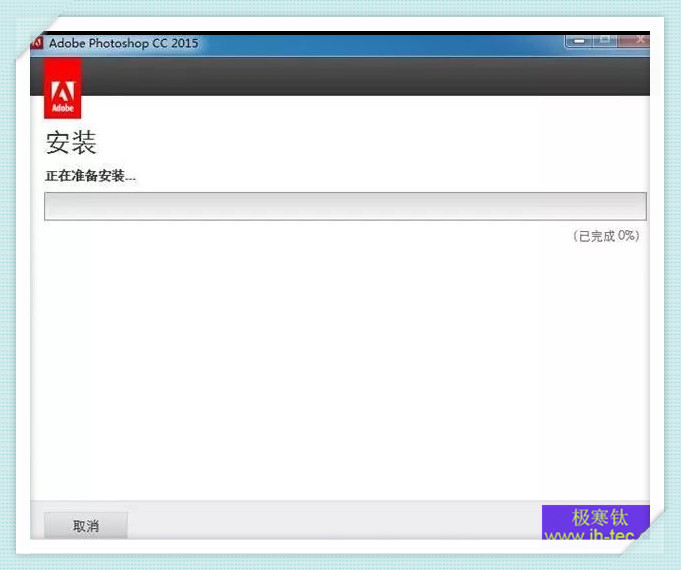Viewport: 681px width, 570px height.
Task: Click the title bar Adobe app icon
Action: click(37, 43)
